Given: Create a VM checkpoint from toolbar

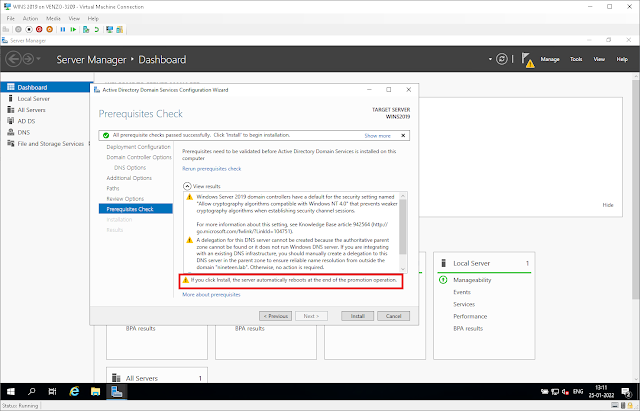Looking at the screenshot, I should coord(86,29).
